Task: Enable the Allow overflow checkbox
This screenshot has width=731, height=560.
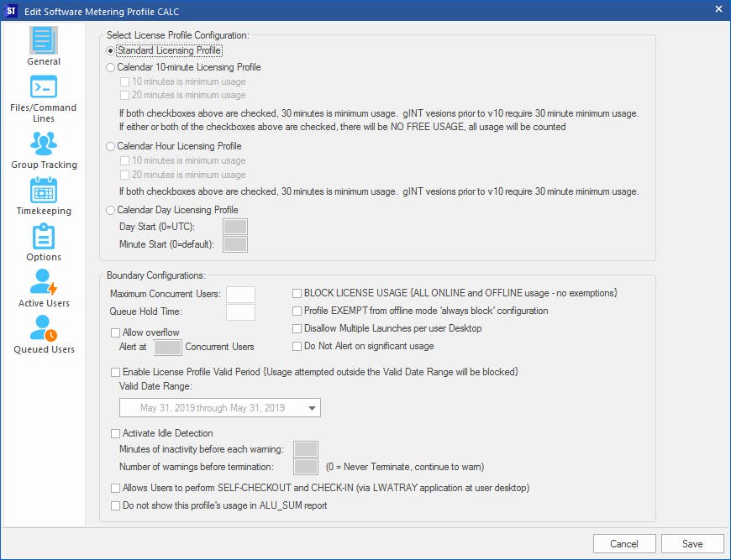Action: (x=115, y=332)
